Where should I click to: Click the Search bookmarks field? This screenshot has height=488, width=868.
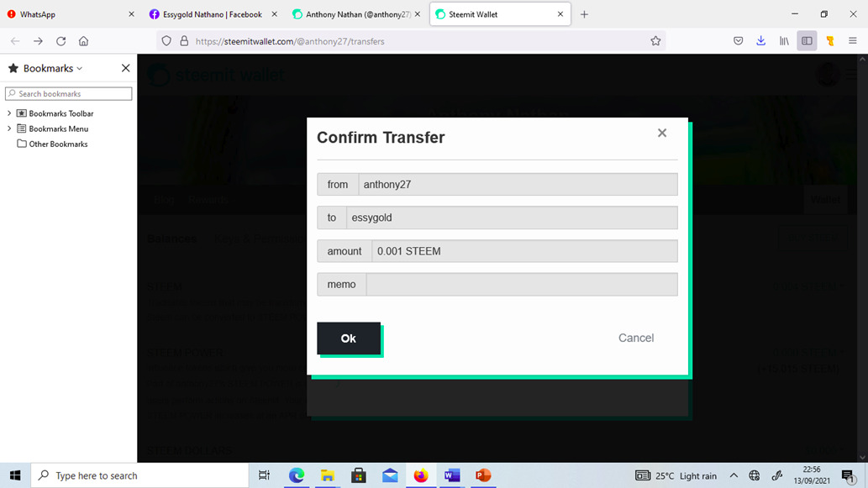click(69, 93)
